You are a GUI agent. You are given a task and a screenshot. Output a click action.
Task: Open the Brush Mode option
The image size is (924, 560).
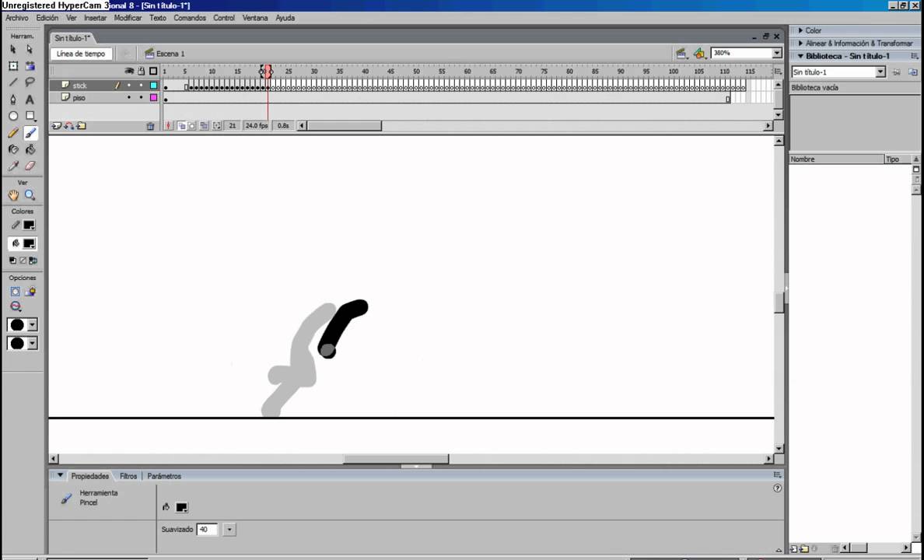pos(16,306)
